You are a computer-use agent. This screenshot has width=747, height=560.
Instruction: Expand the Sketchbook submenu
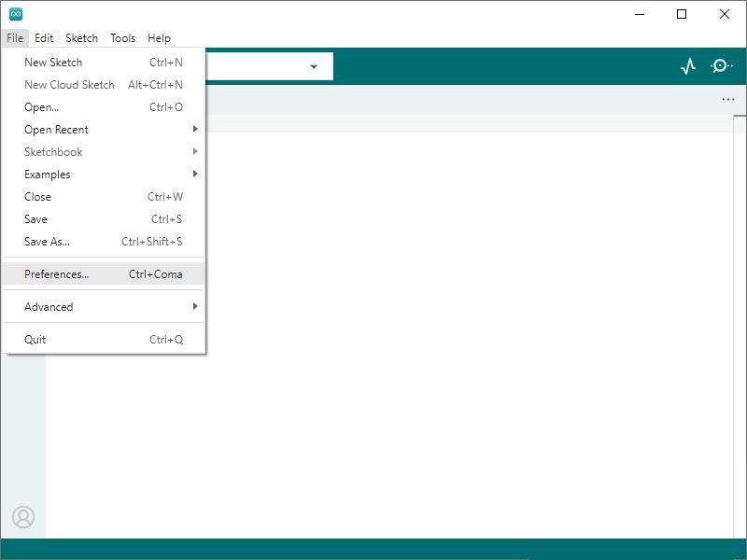(104, 152)
